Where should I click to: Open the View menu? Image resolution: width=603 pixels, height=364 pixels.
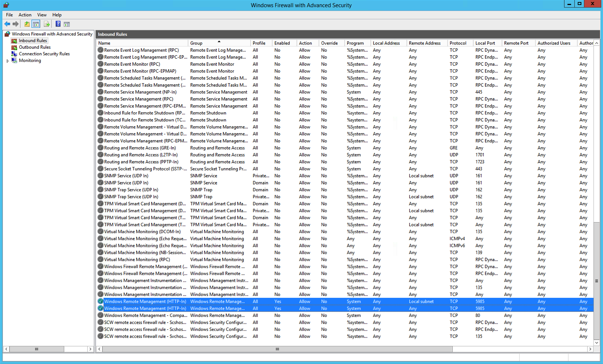point(42,15)
